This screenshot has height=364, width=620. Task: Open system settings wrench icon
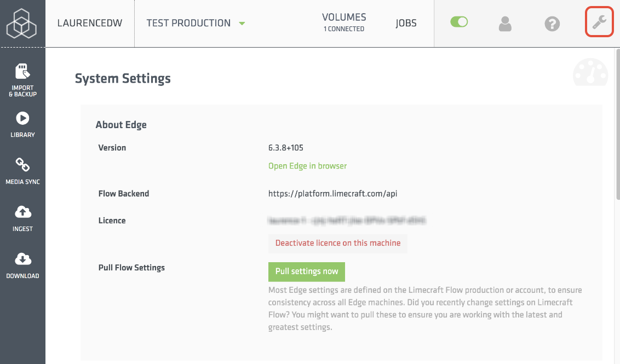tap(599, 22)
